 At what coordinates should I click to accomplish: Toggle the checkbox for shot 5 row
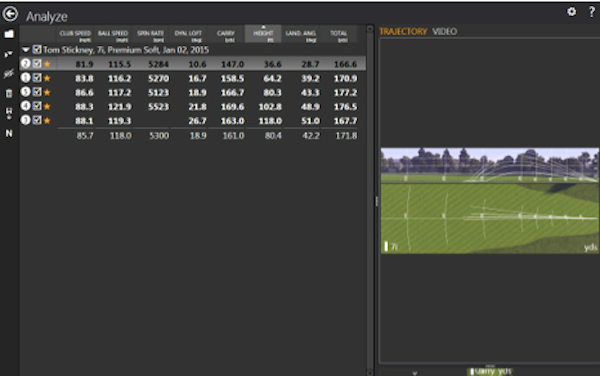pyautogui.click(x=37, y=92)
